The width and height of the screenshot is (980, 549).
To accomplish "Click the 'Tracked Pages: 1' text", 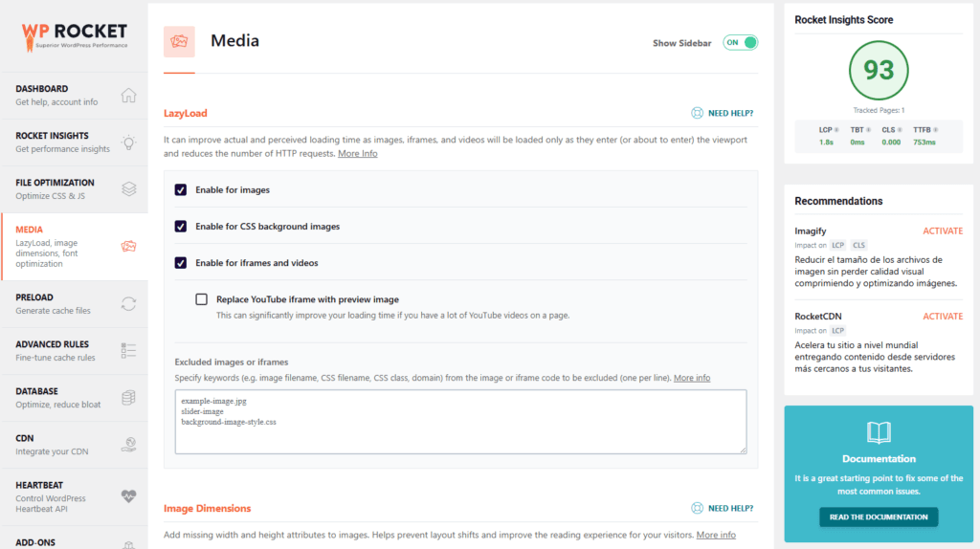I will coord(879,111).
